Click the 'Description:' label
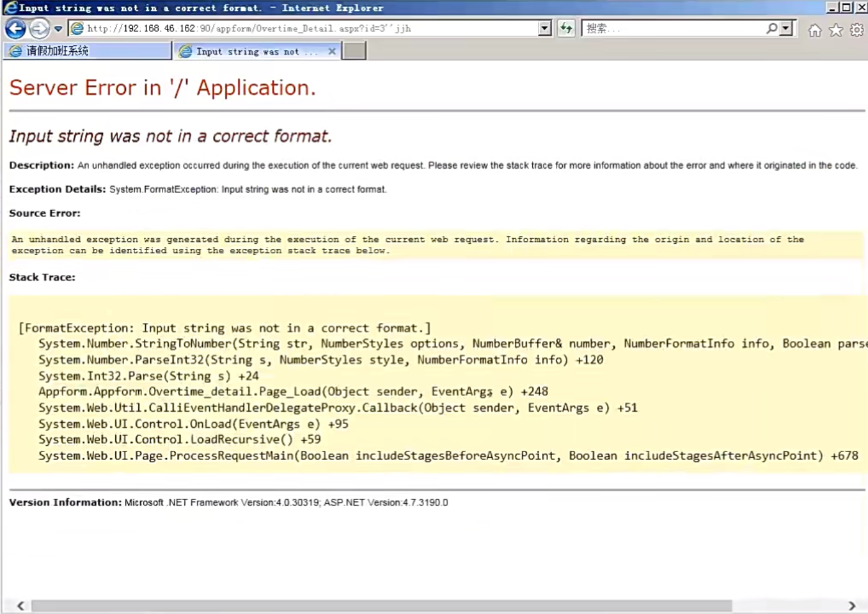 [42, 165]
